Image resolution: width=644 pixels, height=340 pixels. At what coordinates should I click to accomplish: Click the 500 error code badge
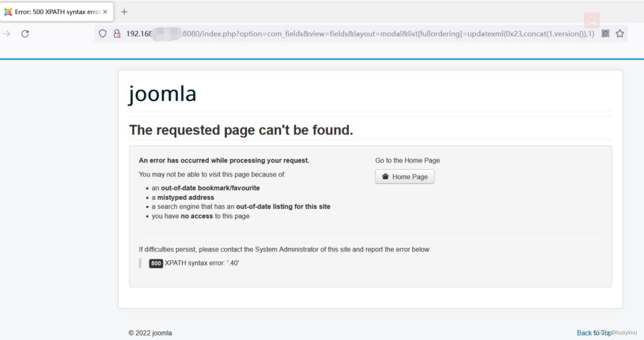click(156, 263)
